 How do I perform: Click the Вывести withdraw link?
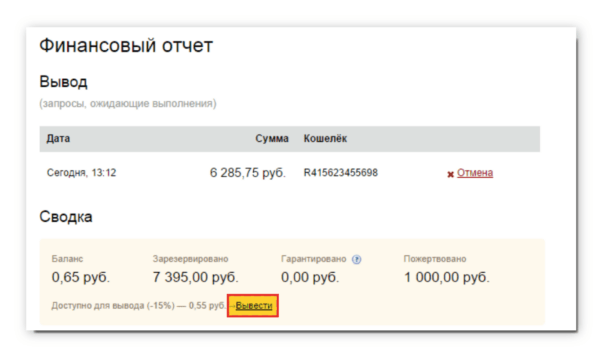click(254, 305)
